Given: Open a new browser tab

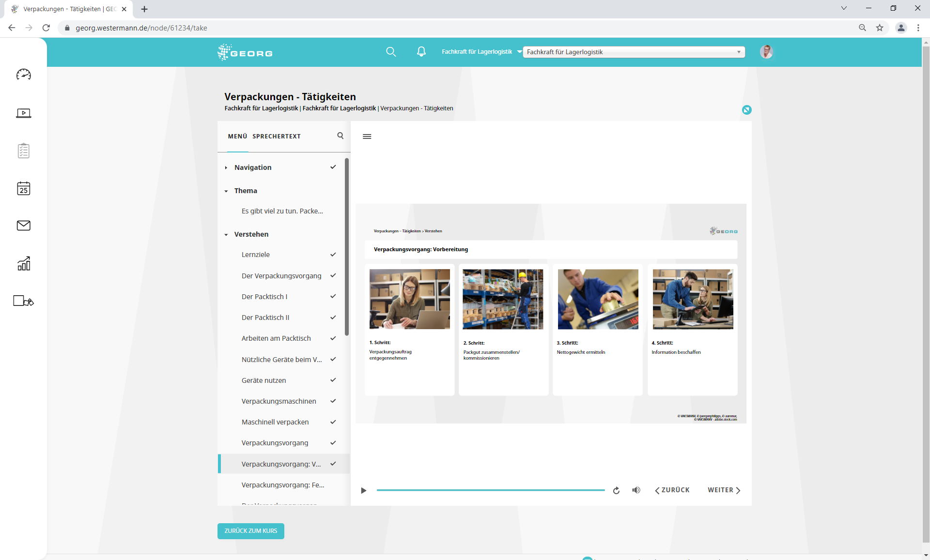Looking at the screenshot, I should (144, 9).
